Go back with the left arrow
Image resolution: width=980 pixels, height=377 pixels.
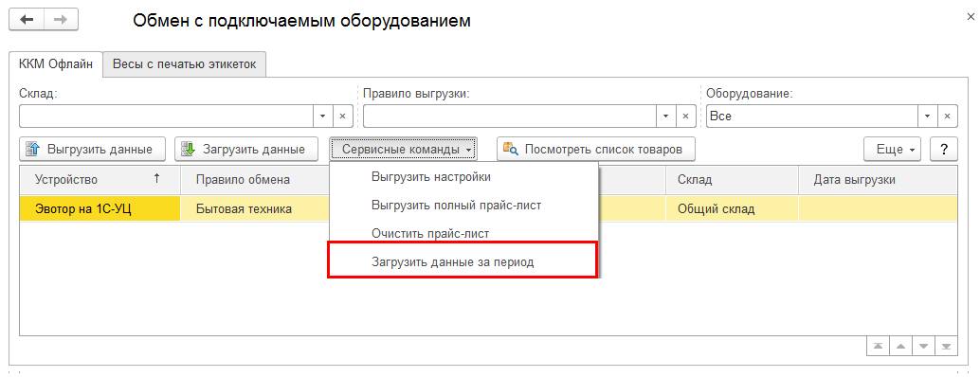pyautogui.click(x=27, y=19)
